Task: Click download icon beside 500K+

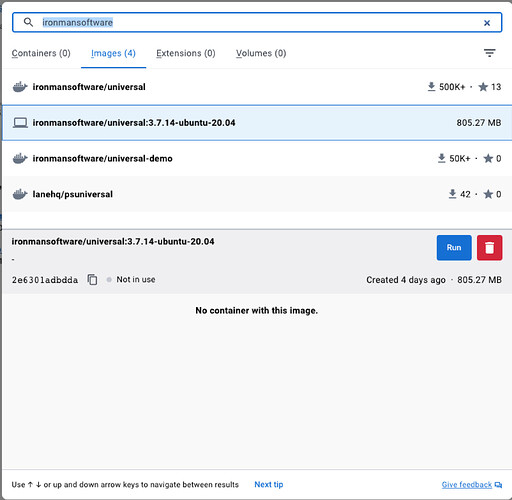Action: pos(431,87)
